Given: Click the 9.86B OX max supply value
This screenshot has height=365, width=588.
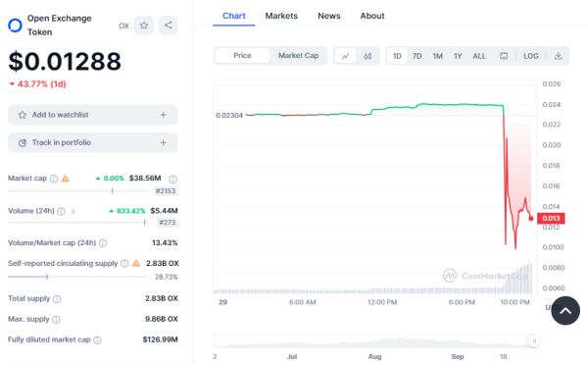Looking at the screenshot, I should [162, 319].
